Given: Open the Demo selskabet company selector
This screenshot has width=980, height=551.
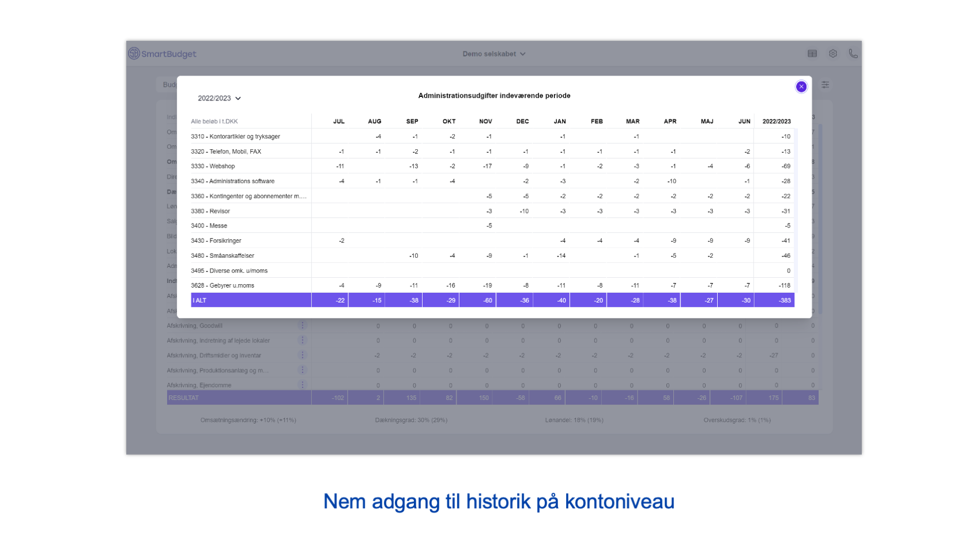Looking at the screenshot, I should (494, 54).
